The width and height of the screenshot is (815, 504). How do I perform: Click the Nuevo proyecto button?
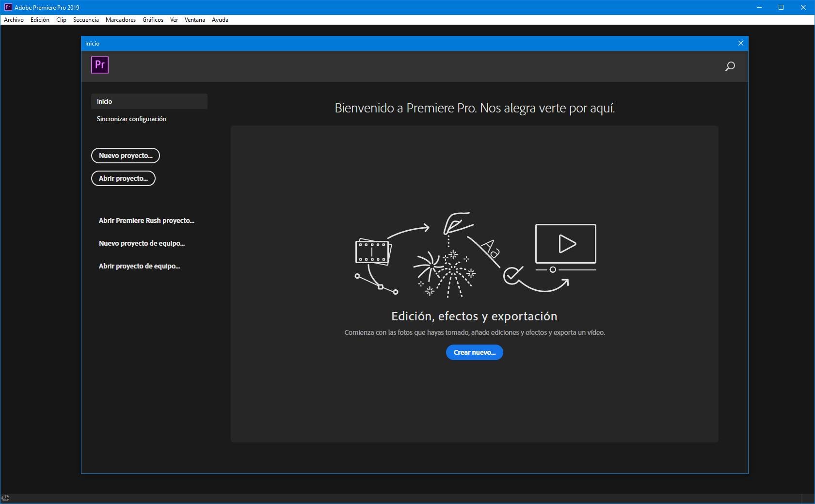(126, 156)
